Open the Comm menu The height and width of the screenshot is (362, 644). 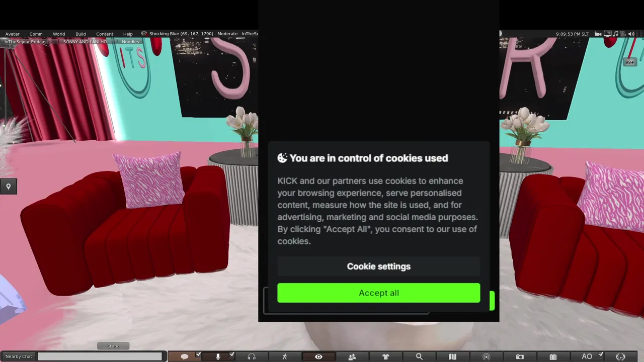36,34
